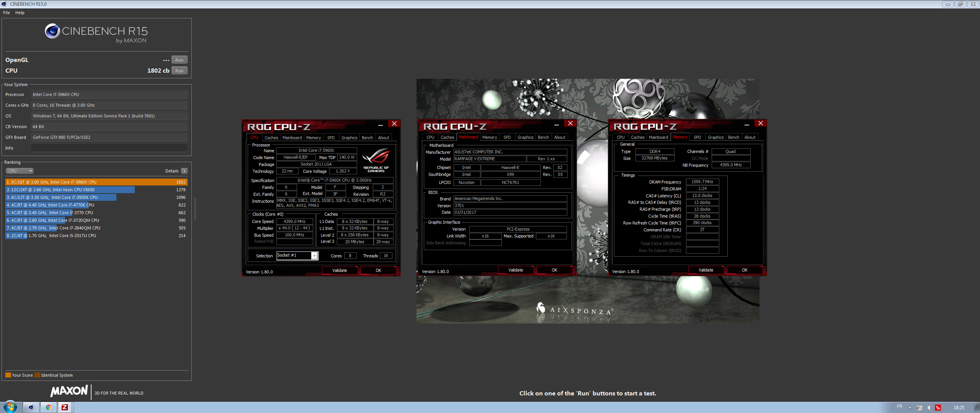Open the Socket #1 selection dropdown
The height and width of the screenshot is (413, 980).
(314, 255)
